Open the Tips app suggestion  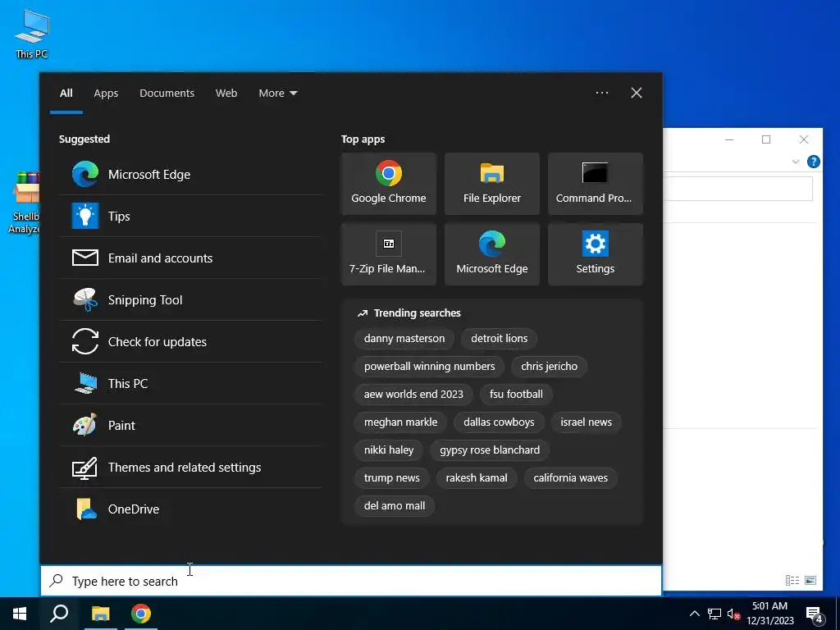tap(190, 216)
